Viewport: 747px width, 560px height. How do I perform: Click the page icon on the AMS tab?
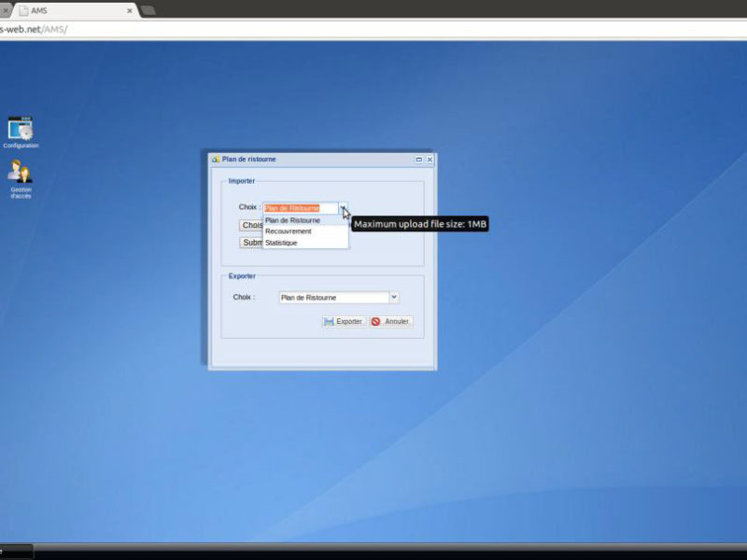[x=23, y=10]
